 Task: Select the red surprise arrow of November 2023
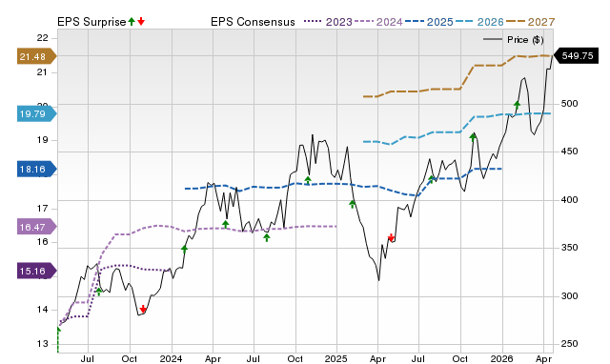143,309
